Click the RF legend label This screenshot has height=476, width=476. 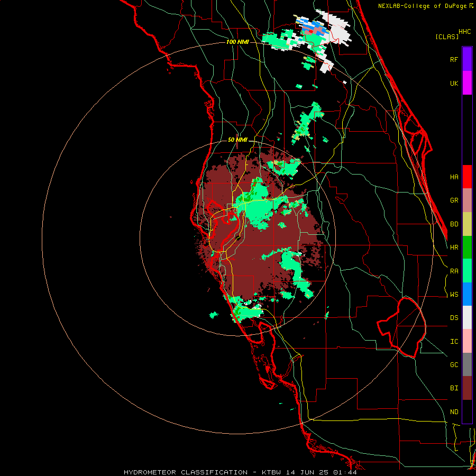(x=454, y=59)
